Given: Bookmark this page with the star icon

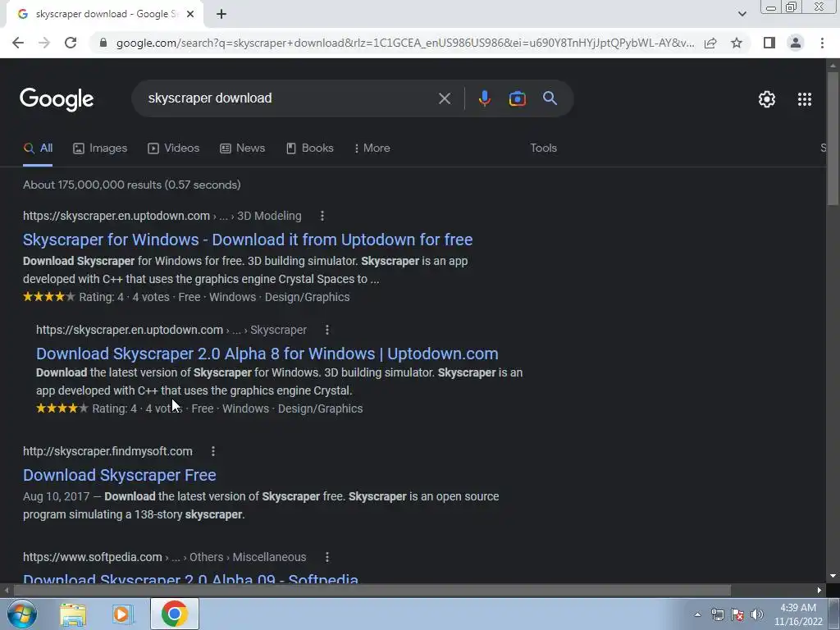Looking at the screenshot, I should pyautogui.click(x=737, y=43).
